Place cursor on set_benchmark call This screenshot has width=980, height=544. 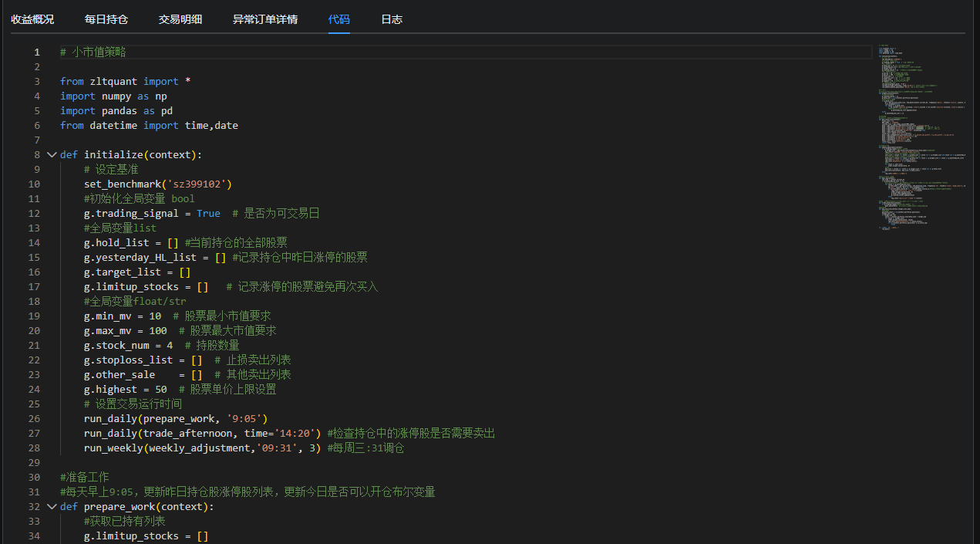123,184
